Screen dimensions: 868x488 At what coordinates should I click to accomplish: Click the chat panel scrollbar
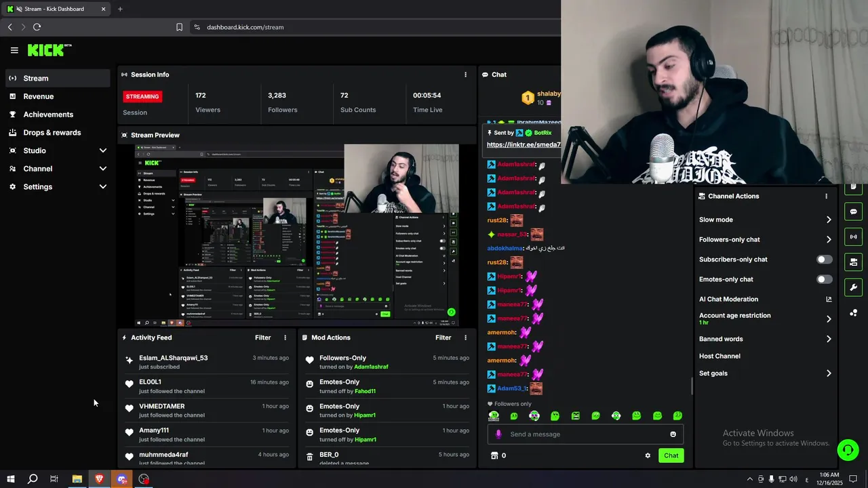(x=692, y=386)
